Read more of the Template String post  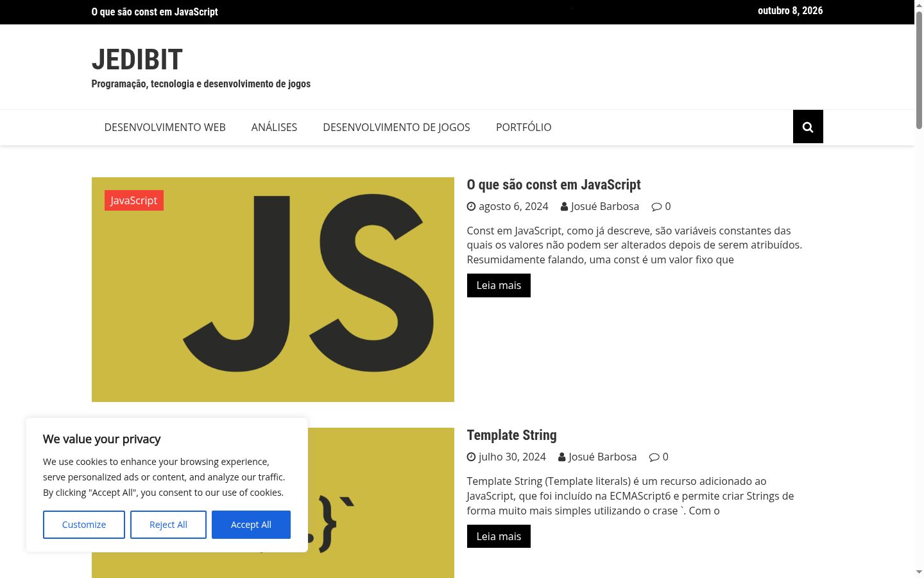point(499,536)
